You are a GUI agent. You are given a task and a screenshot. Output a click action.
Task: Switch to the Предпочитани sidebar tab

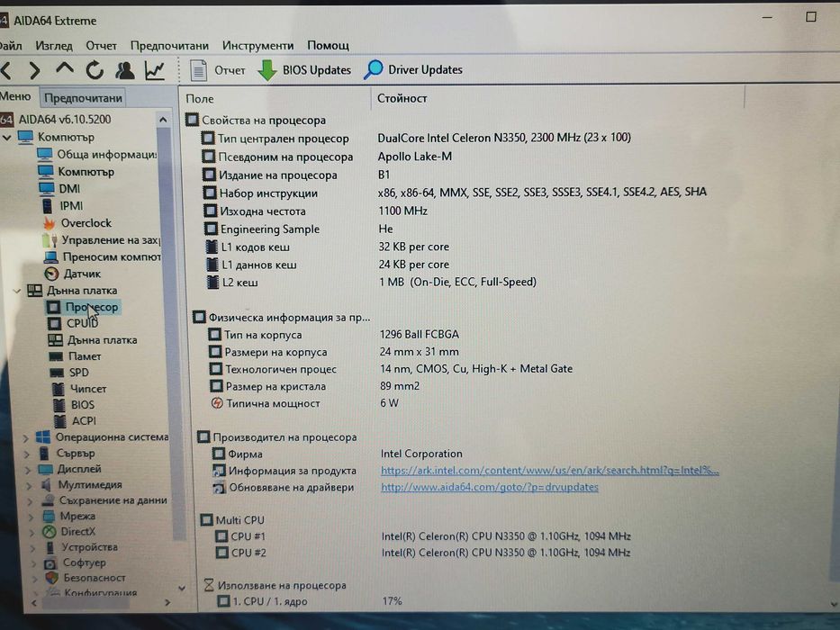click(83, 98)
